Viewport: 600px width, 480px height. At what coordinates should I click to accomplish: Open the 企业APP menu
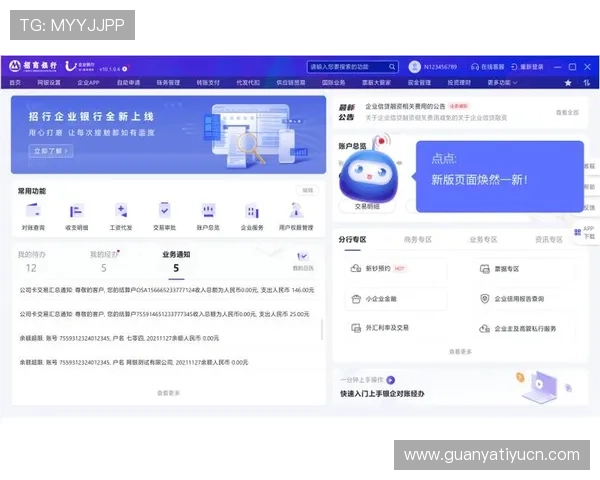(x=88, y=83)
